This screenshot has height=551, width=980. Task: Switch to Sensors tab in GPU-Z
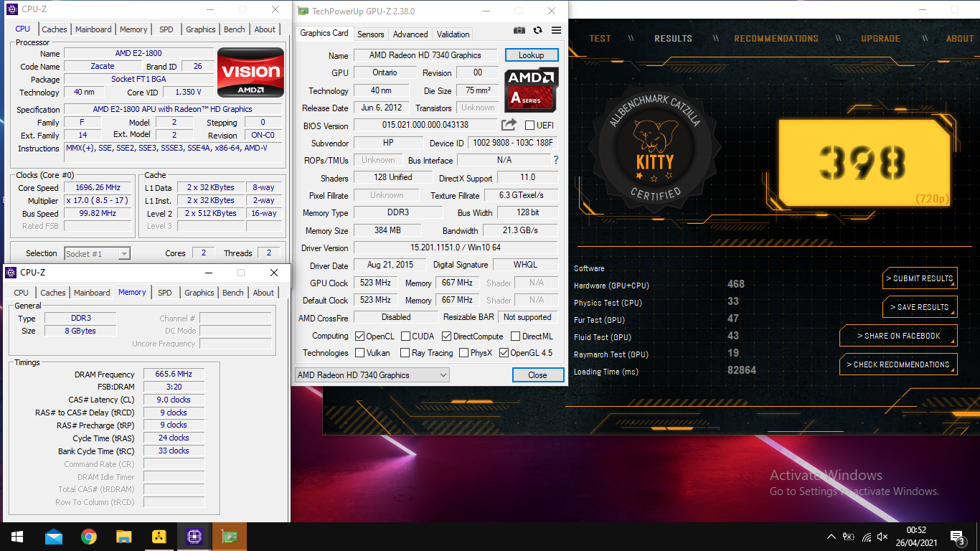click(371, 34)
